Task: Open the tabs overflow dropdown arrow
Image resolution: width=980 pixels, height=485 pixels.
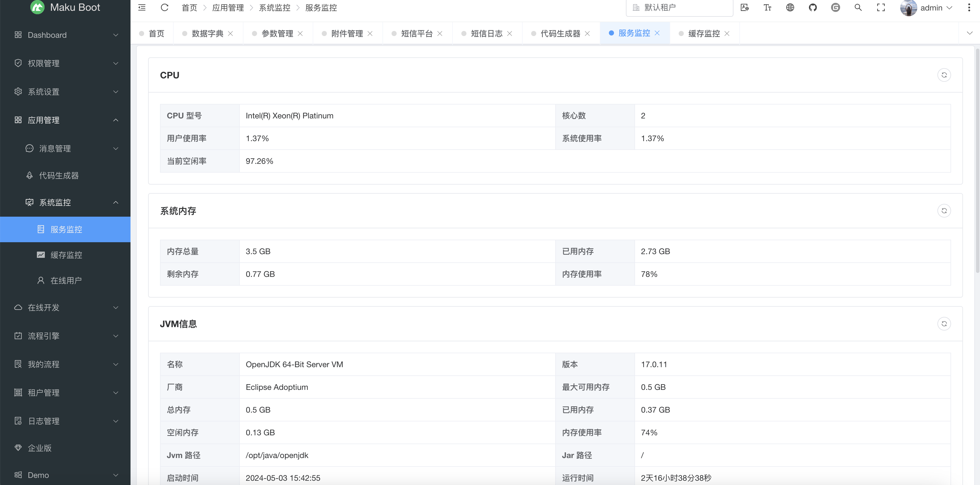Action: point(969,33)
